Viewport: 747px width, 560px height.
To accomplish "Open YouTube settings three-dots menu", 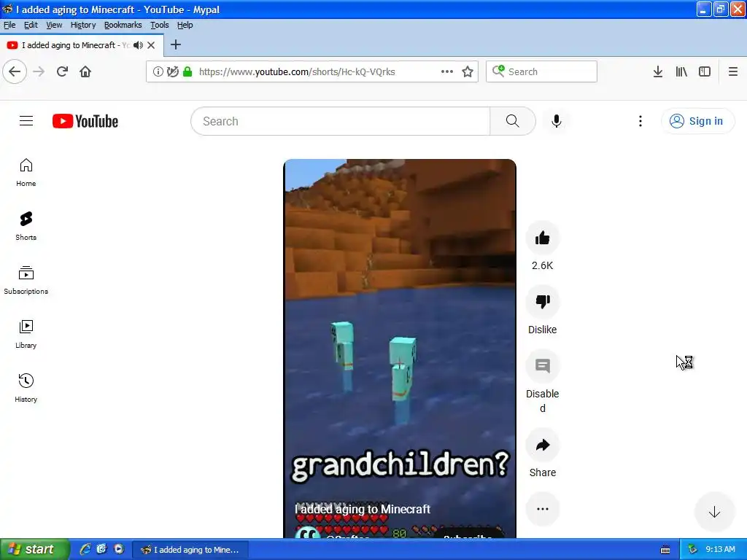I will (640, 121).
